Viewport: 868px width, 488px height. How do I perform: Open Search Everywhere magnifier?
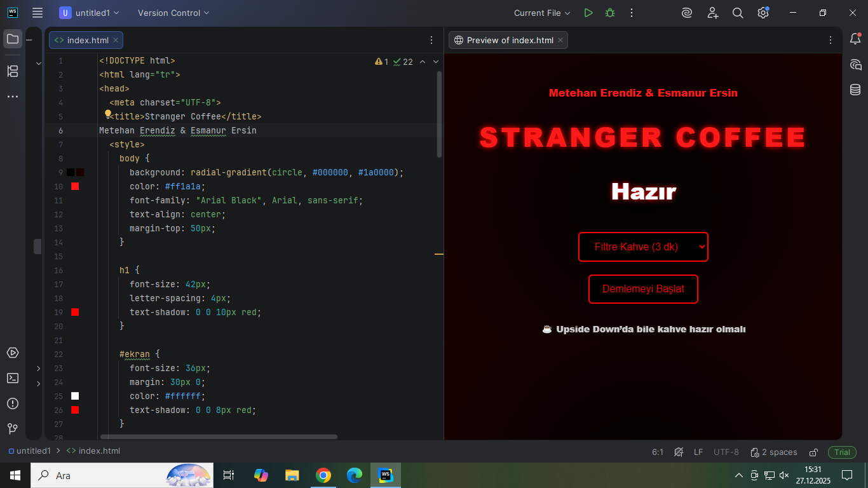click(738, 13)
